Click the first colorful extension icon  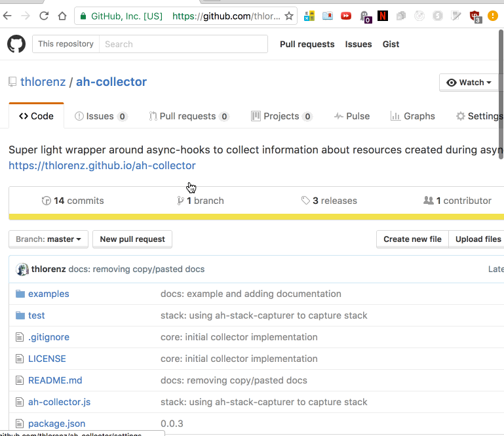309,16
